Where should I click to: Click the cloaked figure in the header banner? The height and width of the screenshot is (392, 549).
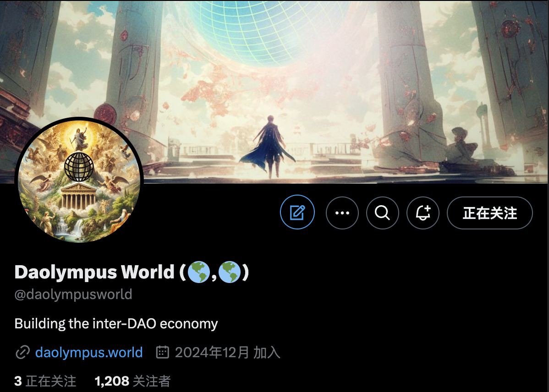[x=268, y=146]
